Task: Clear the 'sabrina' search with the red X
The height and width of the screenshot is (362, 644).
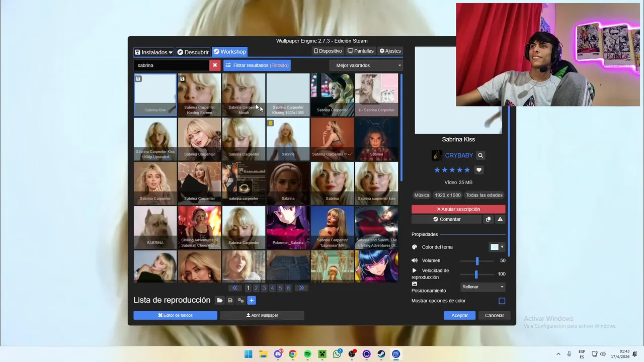Action: (x=215, y=65)
